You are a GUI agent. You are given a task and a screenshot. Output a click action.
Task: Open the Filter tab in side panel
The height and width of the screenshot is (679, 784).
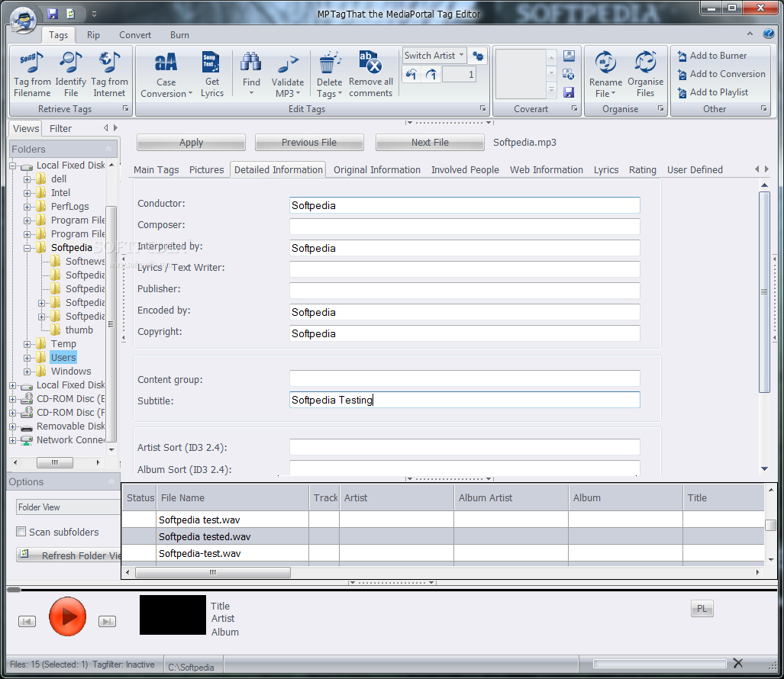(x=60, y=128)
